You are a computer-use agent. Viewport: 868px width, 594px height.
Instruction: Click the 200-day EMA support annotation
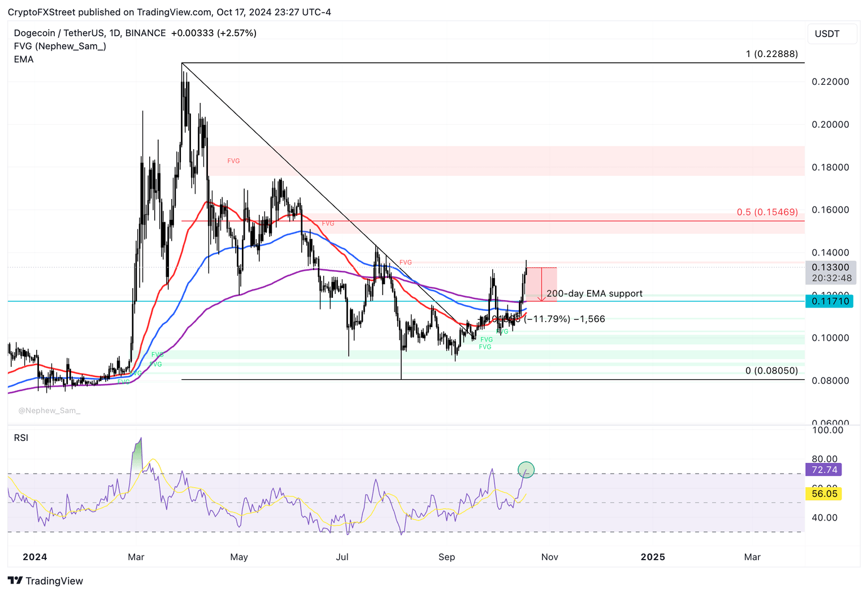tap(594, 294)
